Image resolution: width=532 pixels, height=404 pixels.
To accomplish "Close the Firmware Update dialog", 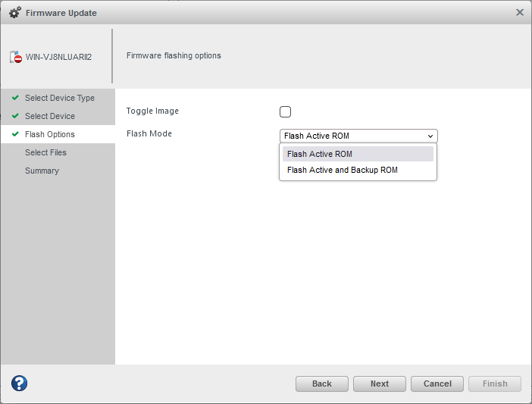I will tap(520, 12).
